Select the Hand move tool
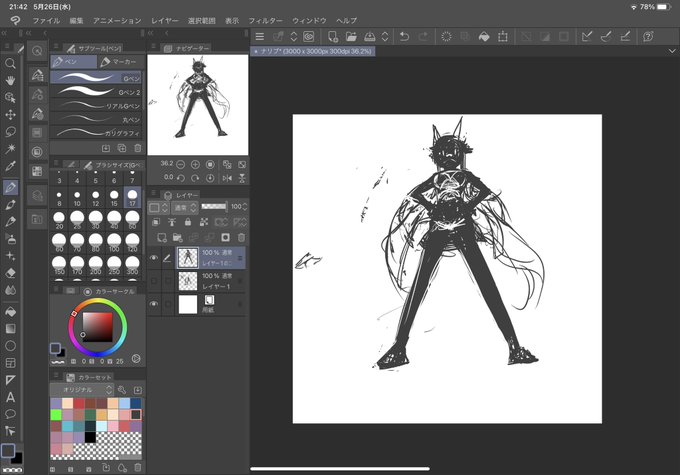Image resolution: width=680 pixels, height=475 pixels. 10,81
